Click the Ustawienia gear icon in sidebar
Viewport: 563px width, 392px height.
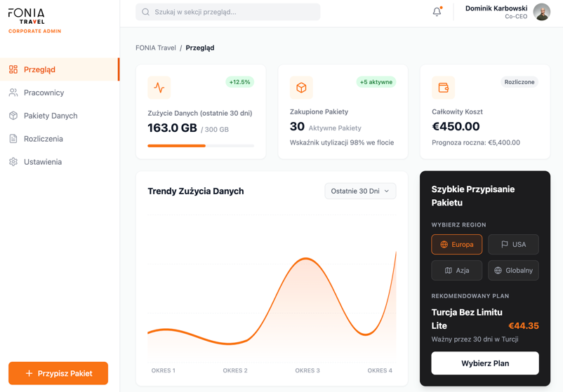pos(13,162)
